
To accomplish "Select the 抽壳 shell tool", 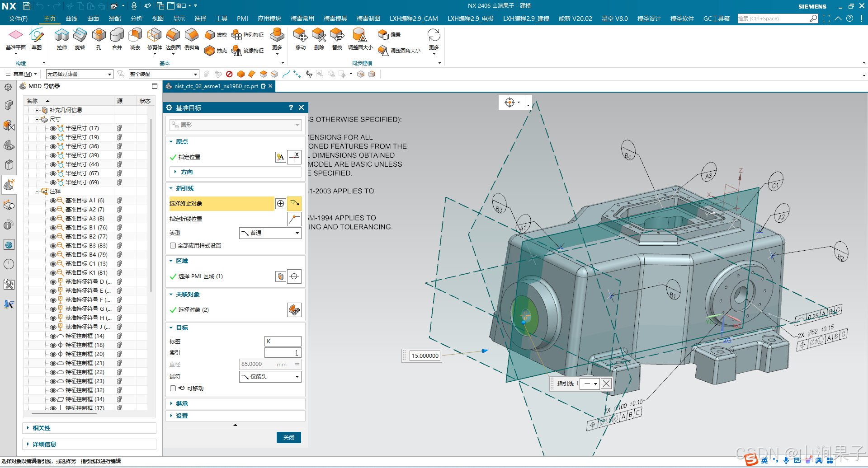I will pyautogui.click(x=216, y=51).
